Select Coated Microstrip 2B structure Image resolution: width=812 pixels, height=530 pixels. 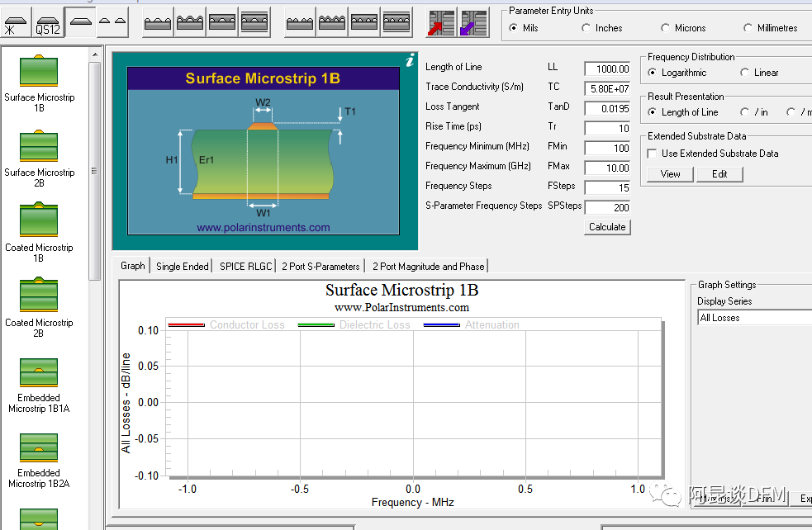(39, 297)
